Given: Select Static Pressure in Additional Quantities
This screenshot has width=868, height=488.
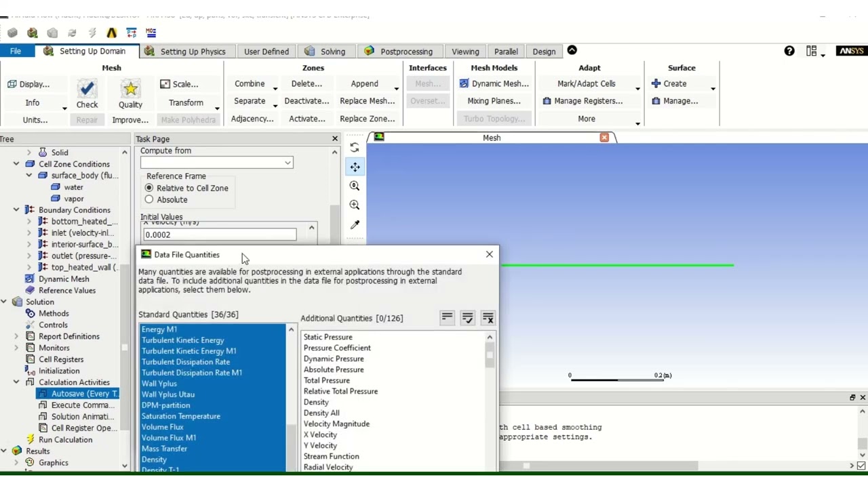Looking at the screenshot, I should click(x=328, y=337).
